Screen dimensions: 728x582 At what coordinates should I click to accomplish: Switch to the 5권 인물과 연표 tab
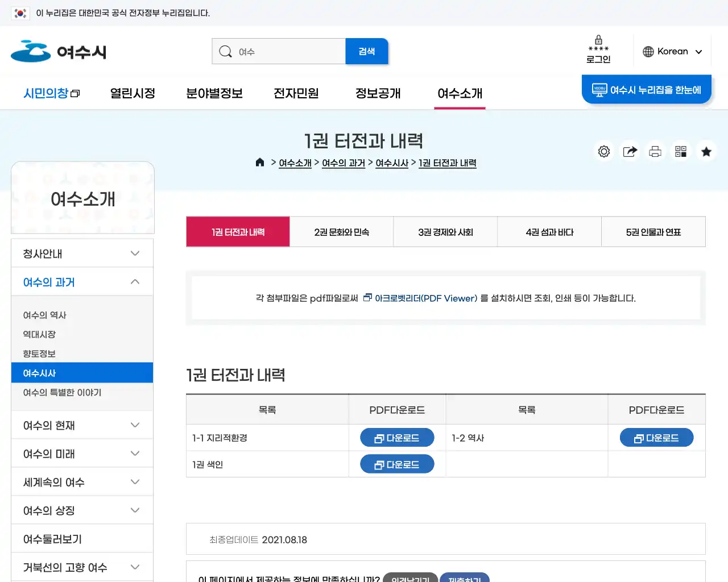coord(653,232)
